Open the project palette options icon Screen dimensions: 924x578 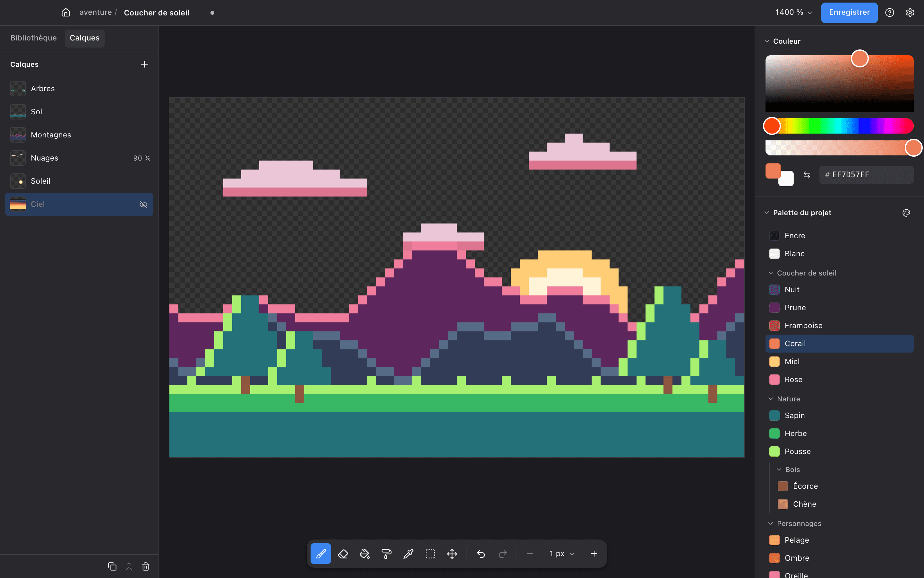pyautogui.click(x=906, y=213)
